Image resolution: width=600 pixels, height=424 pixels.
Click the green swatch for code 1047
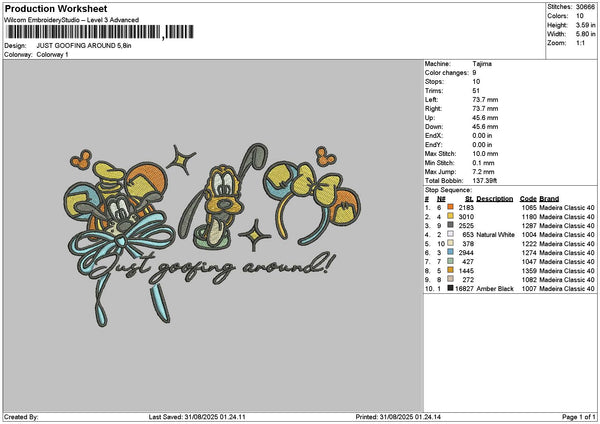(450, 261)
